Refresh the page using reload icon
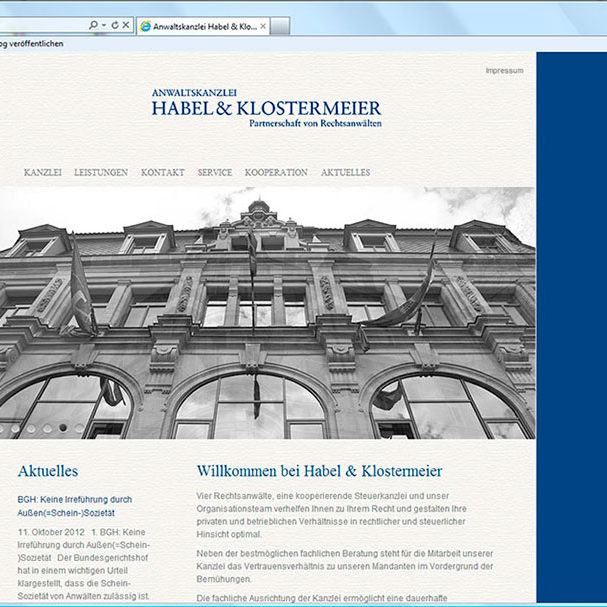This screenshot has width=607, height=607. tap(114, 24)
